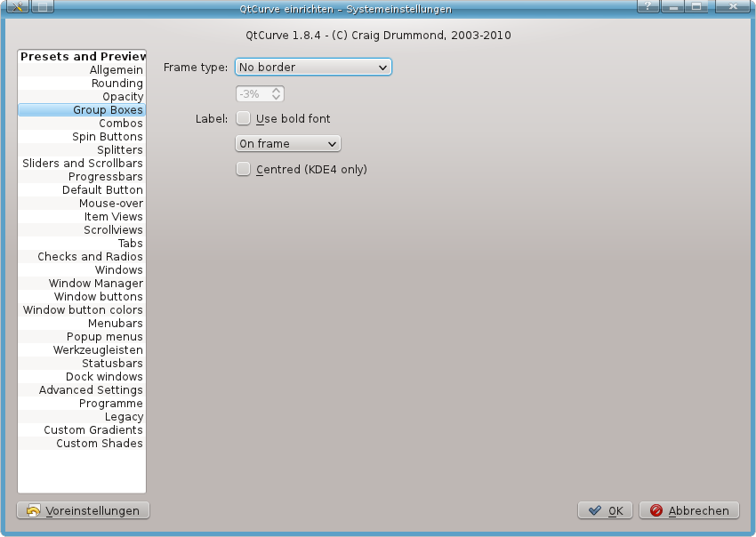Go to the Rounding section

coord(82,84)
